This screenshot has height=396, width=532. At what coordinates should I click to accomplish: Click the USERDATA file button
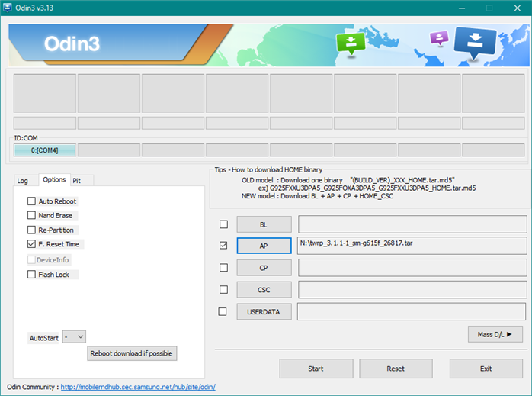click(264, 312)
